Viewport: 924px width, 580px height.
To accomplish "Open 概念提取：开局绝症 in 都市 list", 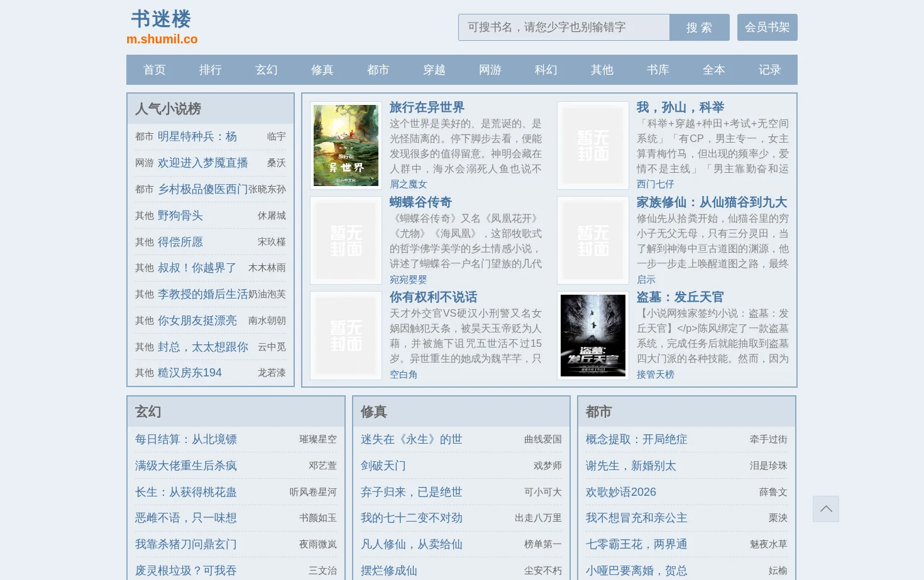I will tap(637, 439).
